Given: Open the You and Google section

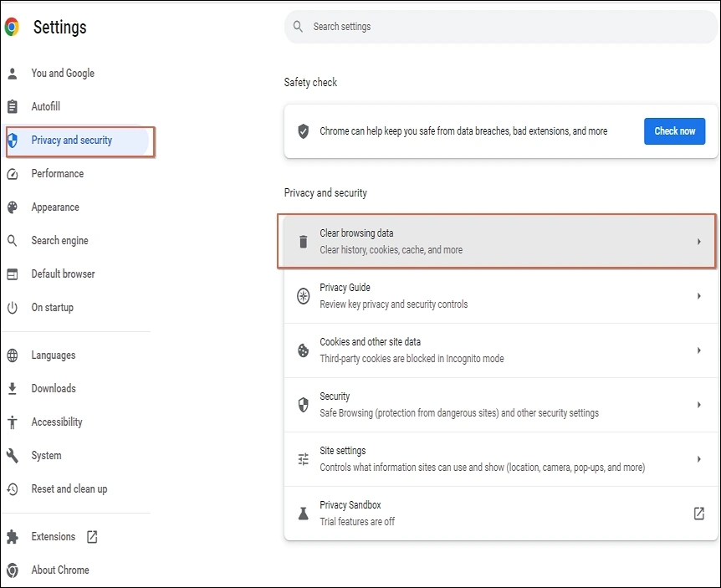Looking at the screenshot, I should click(x=63, y=74).
